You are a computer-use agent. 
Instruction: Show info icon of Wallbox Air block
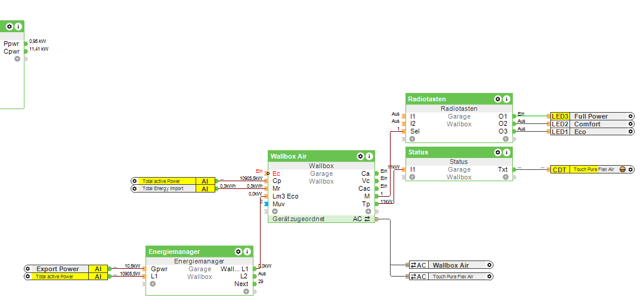tap(369, 156)
